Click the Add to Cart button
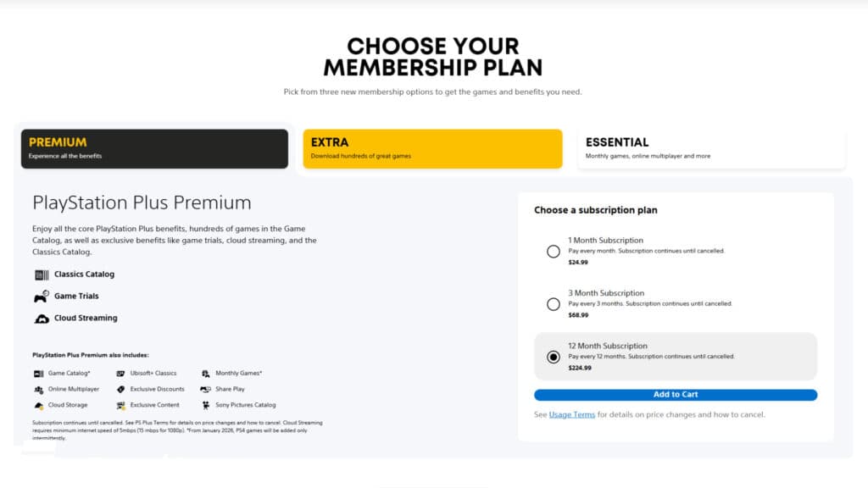This screenshot has width=868, height=488. pos(675,394)
